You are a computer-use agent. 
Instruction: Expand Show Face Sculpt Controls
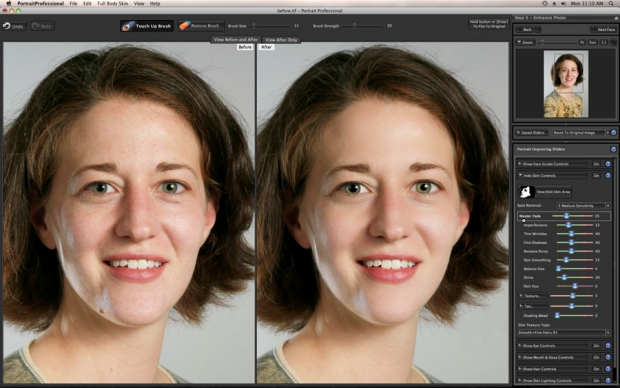[x=552, y=164]
